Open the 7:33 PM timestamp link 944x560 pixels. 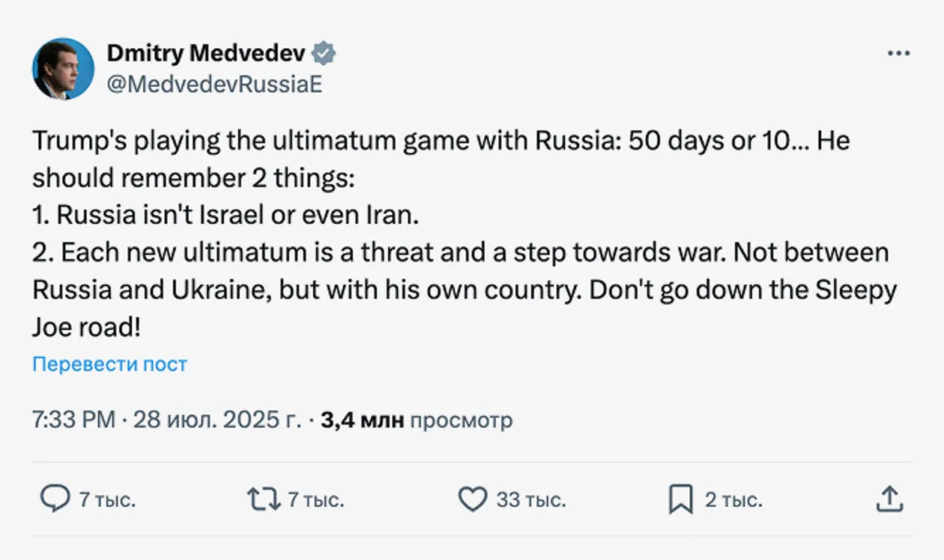[x=73, y=420]
